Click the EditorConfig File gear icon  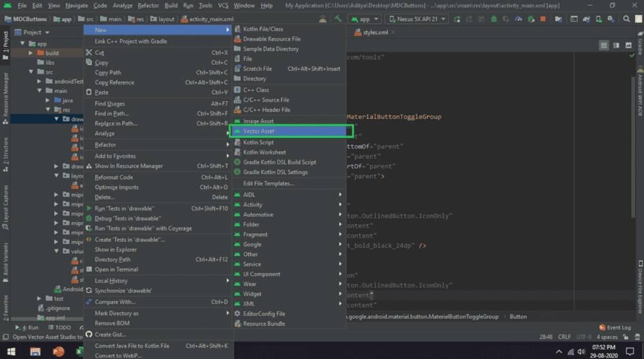pyautogui.click(x=237, y=313)
